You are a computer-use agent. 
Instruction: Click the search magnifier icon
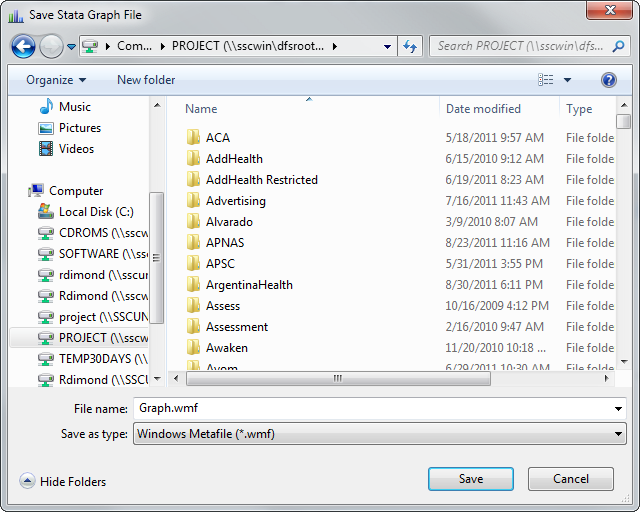point(618,46)
